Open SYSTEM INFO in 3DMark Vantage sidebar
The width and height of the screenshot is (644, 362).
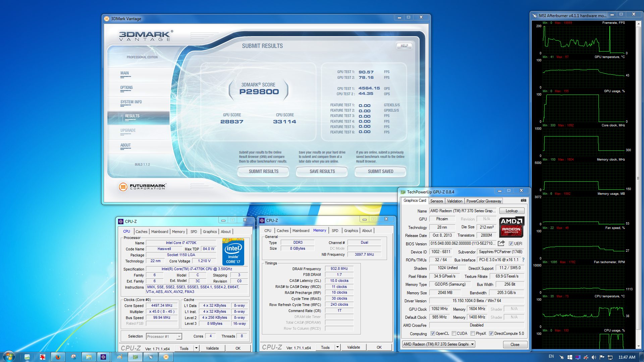131,102
